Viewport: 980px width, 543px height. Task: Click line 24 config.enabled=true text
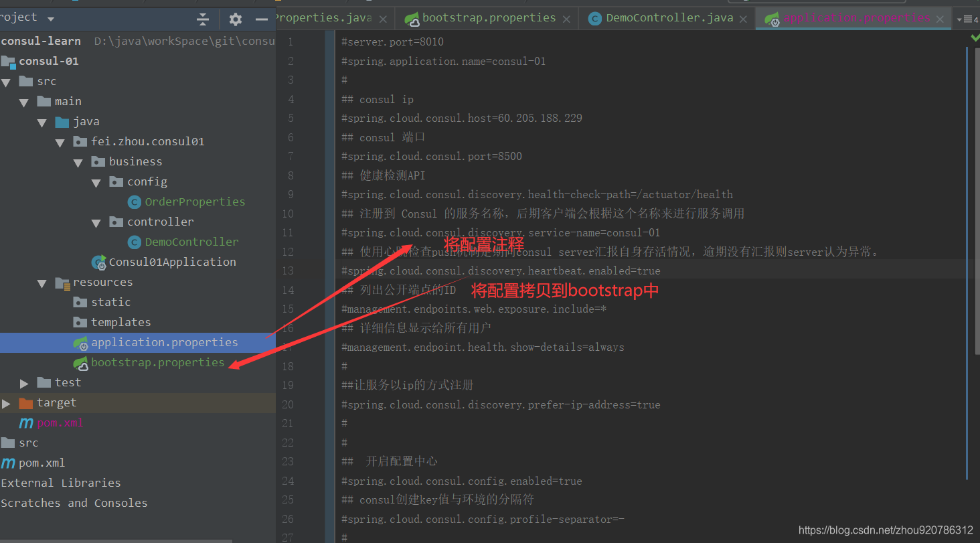tap(461, 481)
